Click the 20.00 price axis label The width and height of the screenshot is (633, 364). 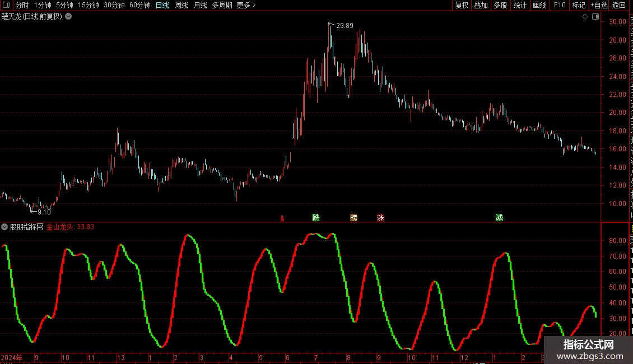coord(618,113)
